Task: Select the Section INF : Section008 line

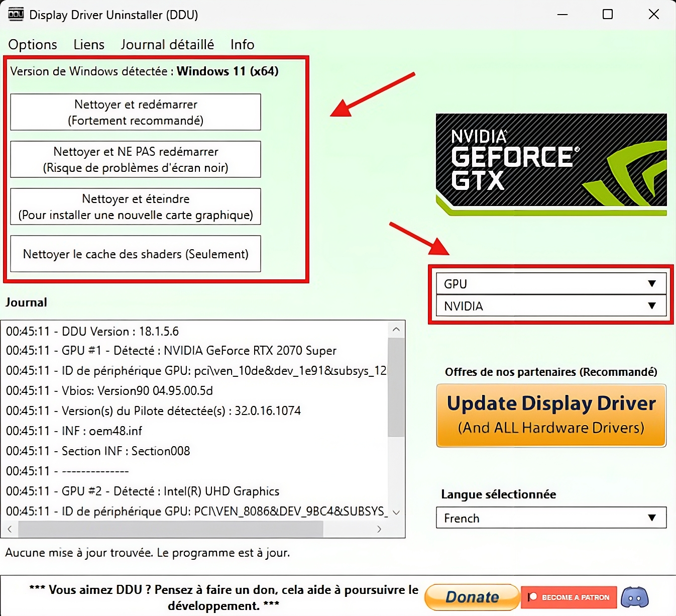Action: [x=98, y=451]
